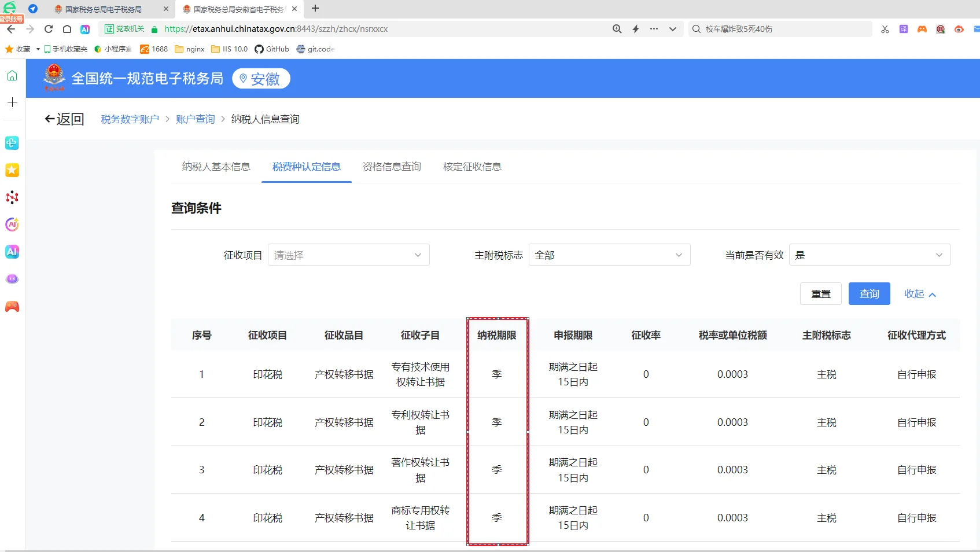Click the sidebar plus add icon

(x=12, y=102)
